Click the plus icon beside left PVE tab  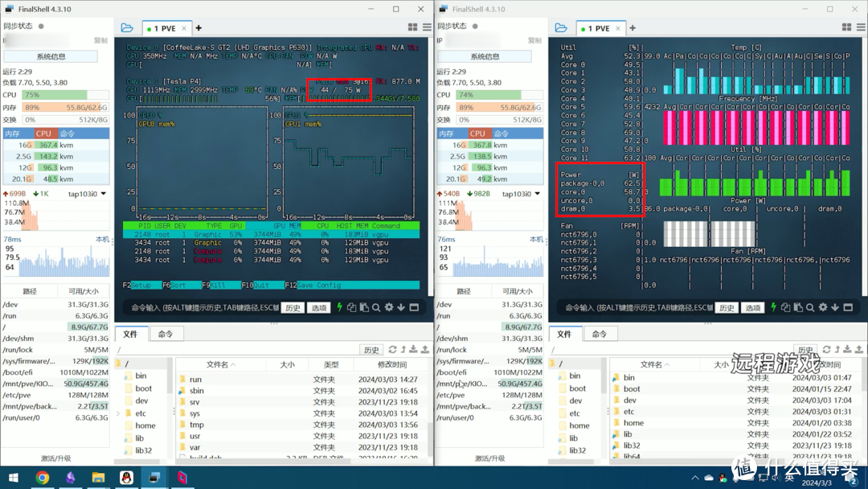[x=199, y=28]
